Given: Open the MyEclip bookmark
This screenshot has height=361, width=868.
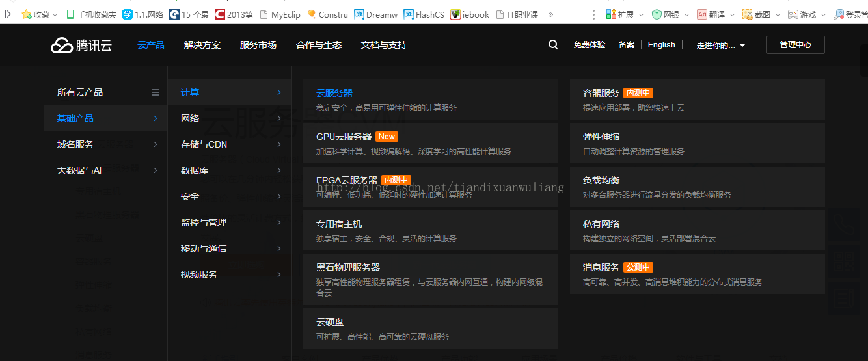Looking at the screenshot, I should [x=280, y=14].
